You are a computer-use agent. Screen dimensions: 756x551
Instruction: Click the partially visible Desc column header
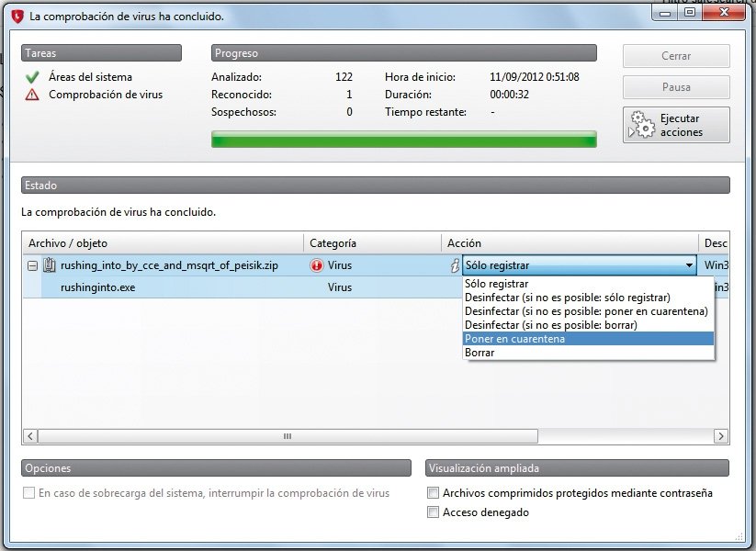point(714,243)
